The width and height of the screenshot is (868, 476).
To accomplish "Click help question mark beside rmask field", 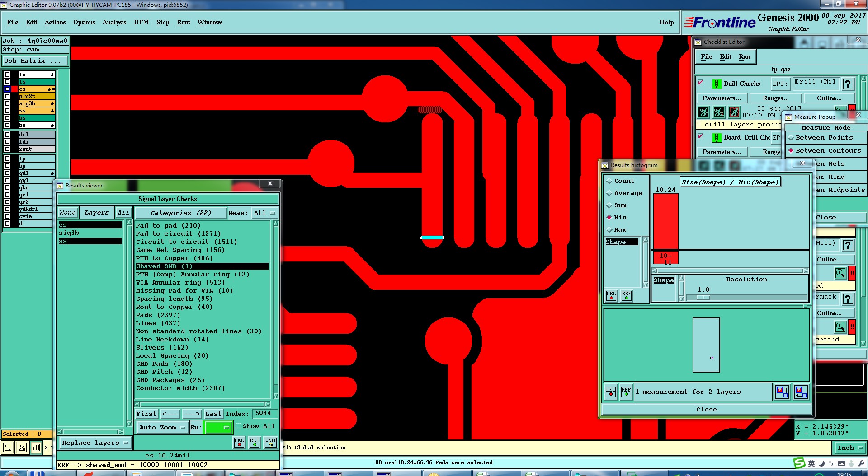I will [x=848, y=299].
